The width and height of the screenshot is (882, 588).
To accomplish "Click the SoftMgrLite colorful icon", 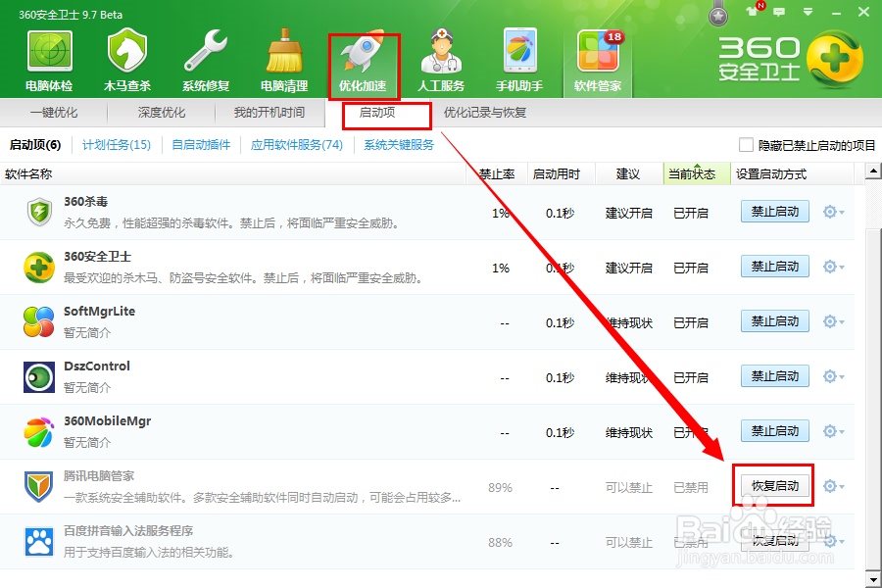I will pyautogui.click(x=39, y=321).
